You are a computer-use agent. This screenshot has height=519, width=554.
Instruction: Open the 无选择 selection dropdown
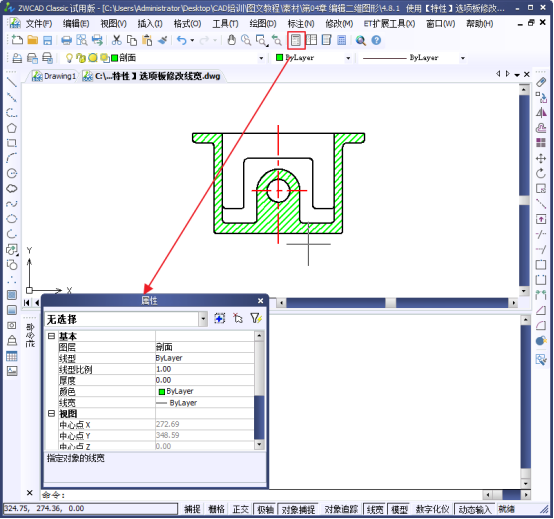203,319
